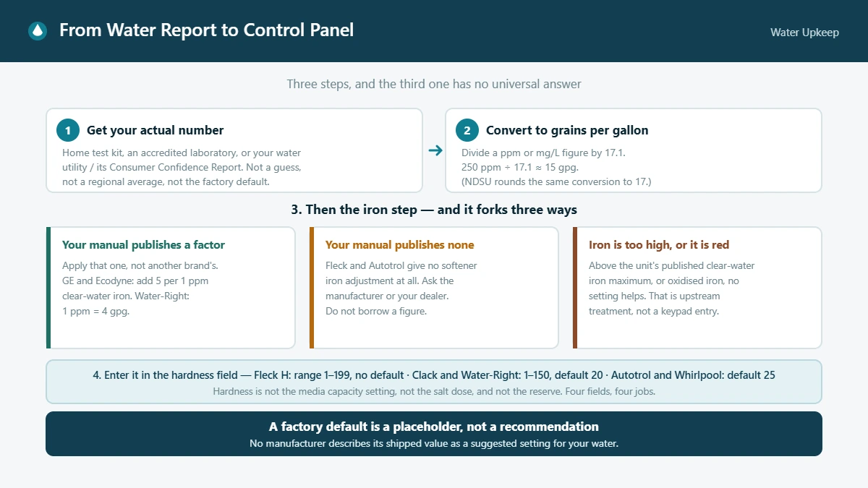Screen dimensions: 868x488
Task: Select the 'Your manual publishes none' heading
Action: pos(400,245)
